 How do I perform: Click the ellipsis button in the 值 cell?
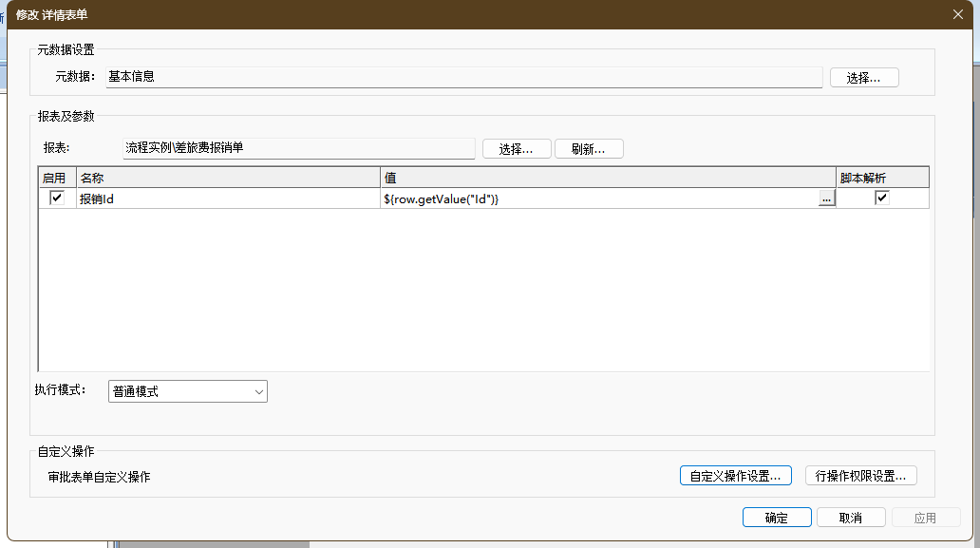[826, 198]
